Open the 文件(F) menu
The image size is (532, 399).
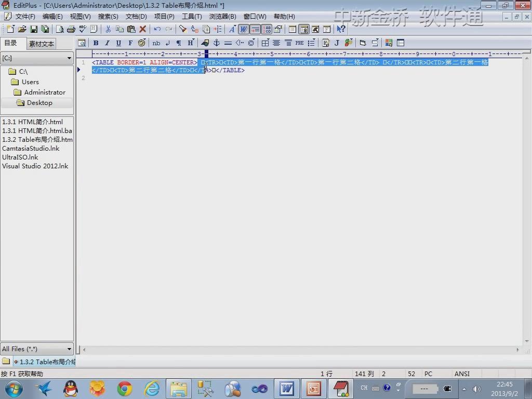click(25, 17)
